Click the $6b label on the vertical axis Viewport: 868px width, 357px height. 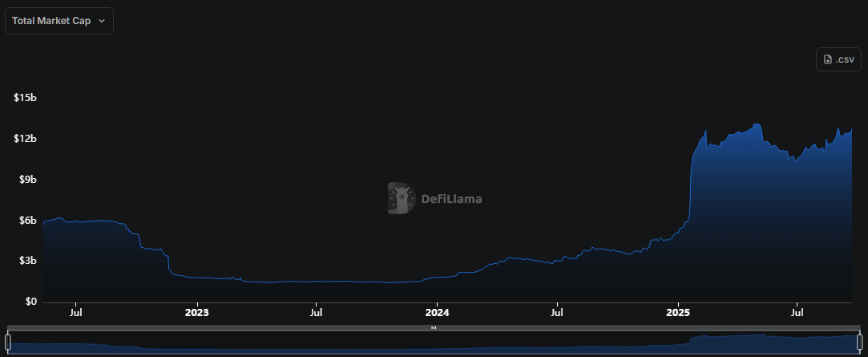[28, 221]
